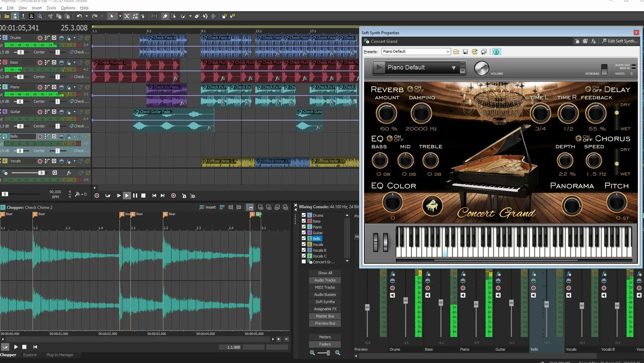Image resolution: width=644 pixels, height=363 pixels.
Task: Uncheck Bass in Mixing Console list
Action: click(x=304, y=221)
